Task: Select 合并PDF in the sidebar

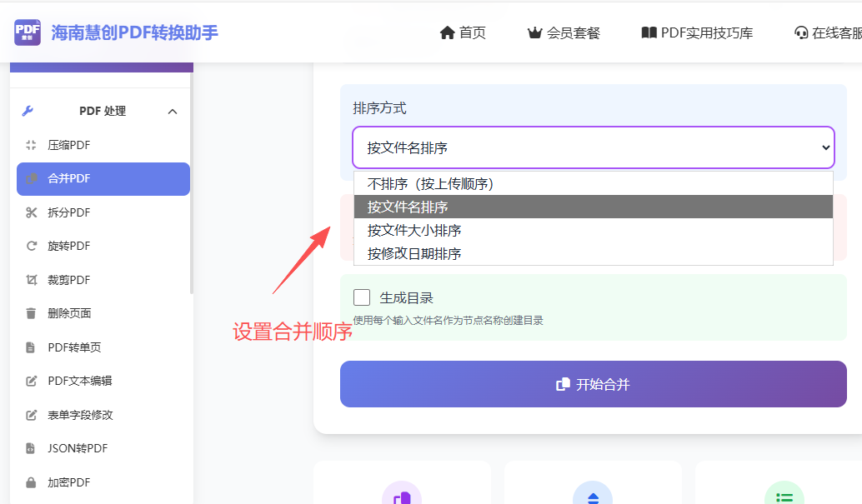Action: tap(103, 178)
